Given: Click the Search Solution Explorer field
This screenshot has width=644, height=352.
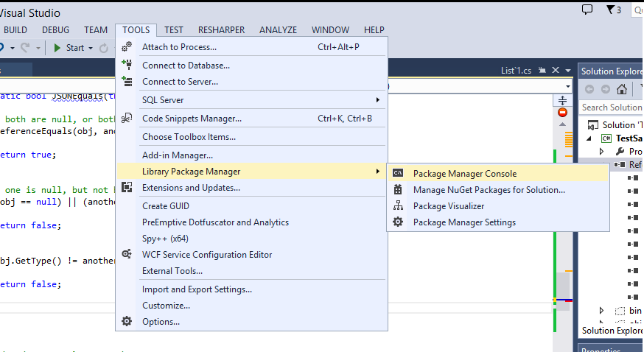Looking at the screenshot, I should pos(610,108).
